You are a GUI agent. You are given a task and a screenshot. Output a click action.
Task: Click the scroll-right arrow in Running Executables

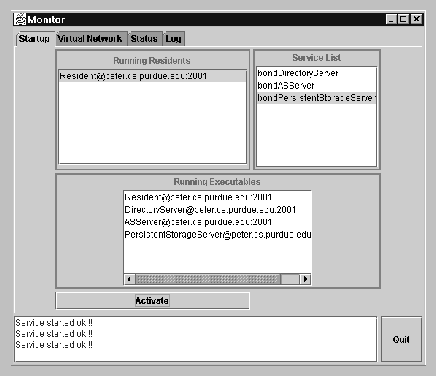[305, 279]
